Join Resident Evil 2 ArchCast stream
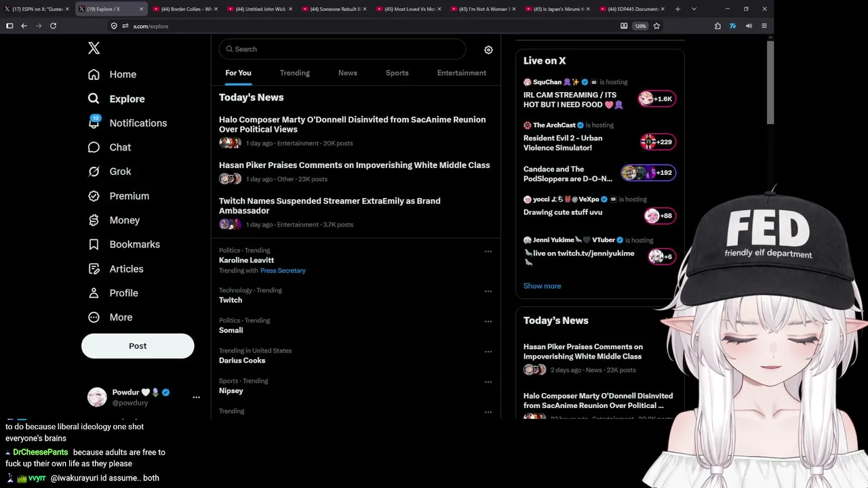The image size is (868, 488). click(x=563, y=142)
